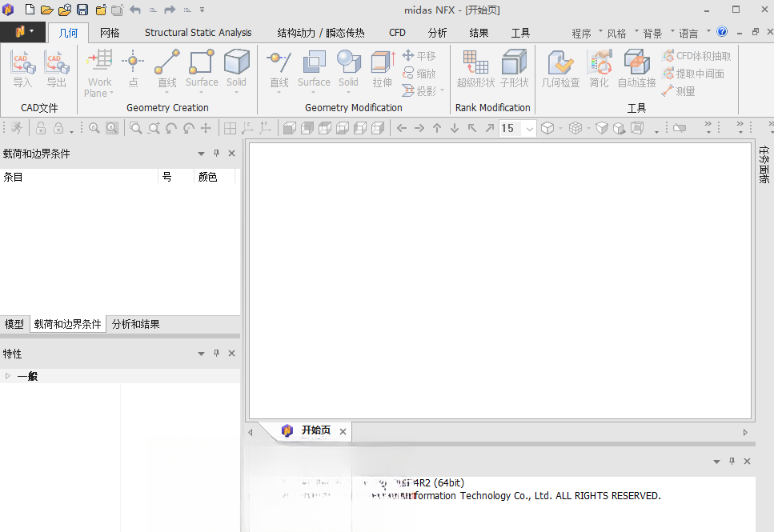Run the geometry check (几何检查) tool
Image resolution: width=774 pixels, height=532 pixels.
point(560,69)
